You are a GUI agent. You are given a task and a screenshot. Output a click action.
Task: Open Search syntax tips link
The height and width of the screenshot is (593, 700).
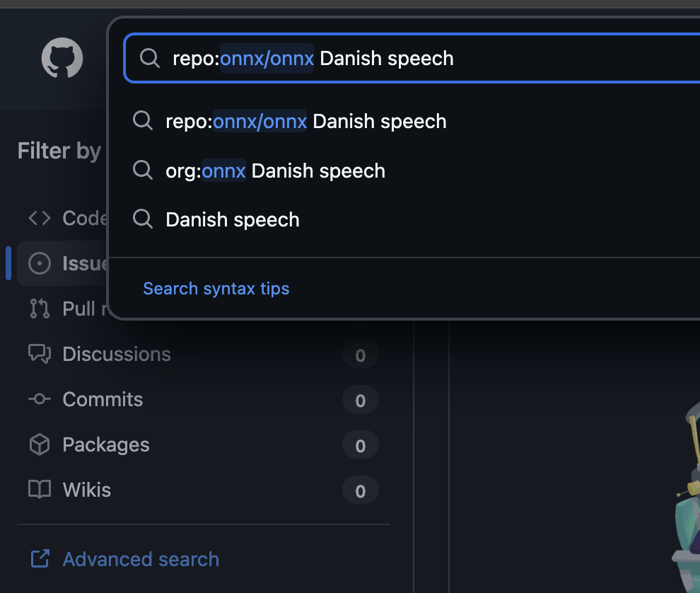tap(216, 288)
